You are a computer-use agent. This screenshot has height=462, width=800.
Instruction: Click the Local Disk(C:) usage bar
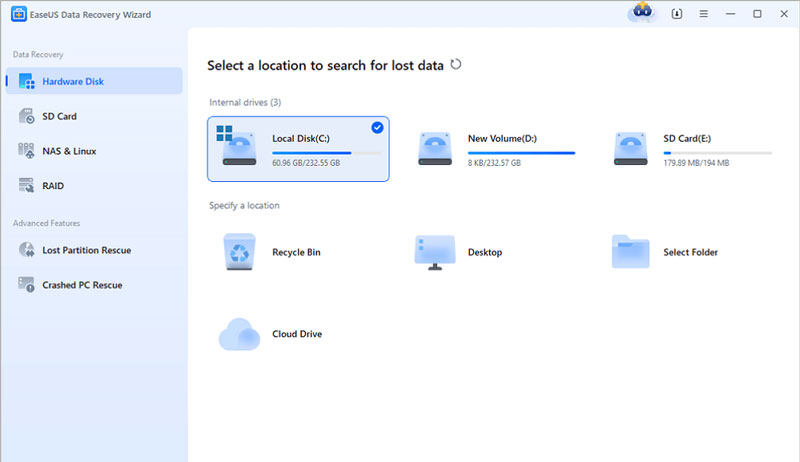pyautogui.click(x=326, y=153)
